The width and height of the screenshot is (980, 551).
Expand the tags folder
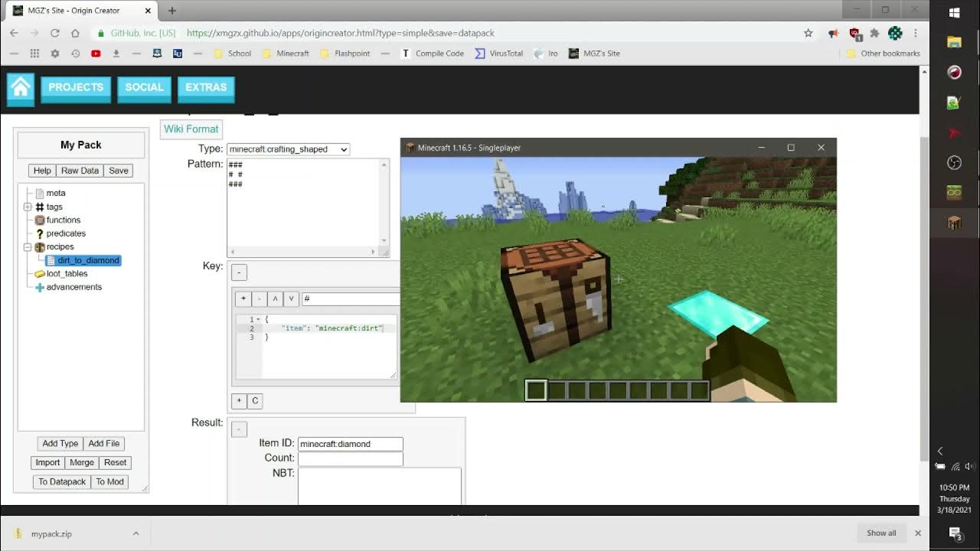tap(28, 207)
